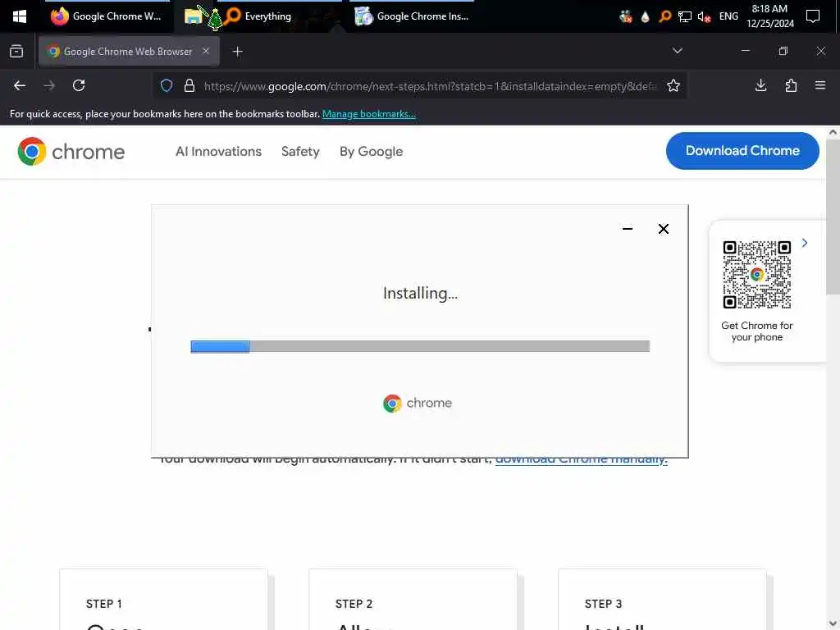
Task: Open the Firefox downloads panel
Action: (x=760, y=85)
